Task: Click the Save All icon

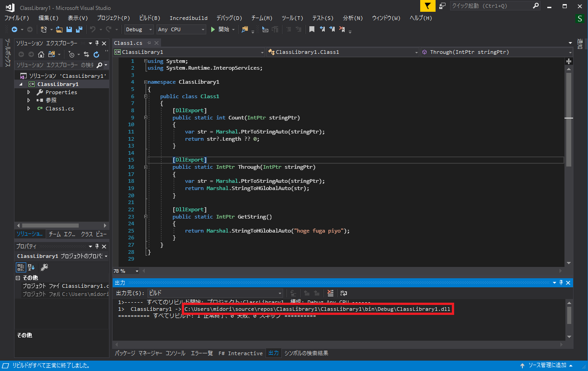Action: [x=79, y=29]
